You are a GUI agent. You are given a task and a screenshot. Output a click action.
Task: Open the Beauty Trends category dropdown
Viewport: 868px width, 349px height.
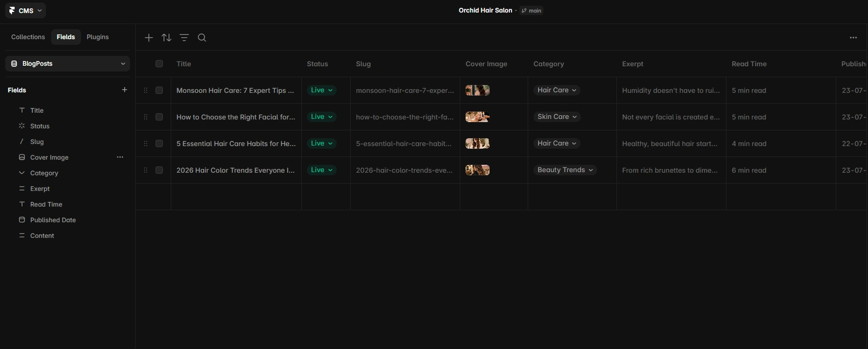point(565,170)
